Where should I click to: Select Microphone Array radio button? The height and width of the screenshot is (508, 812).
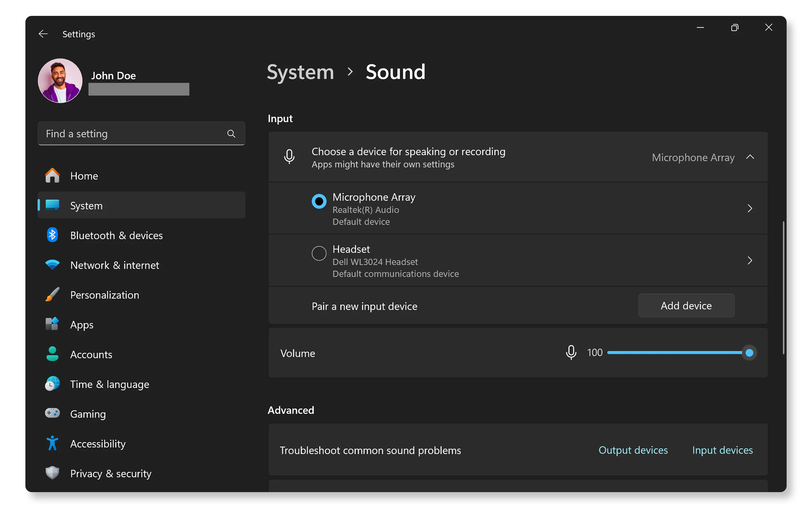tap(319, 202)
